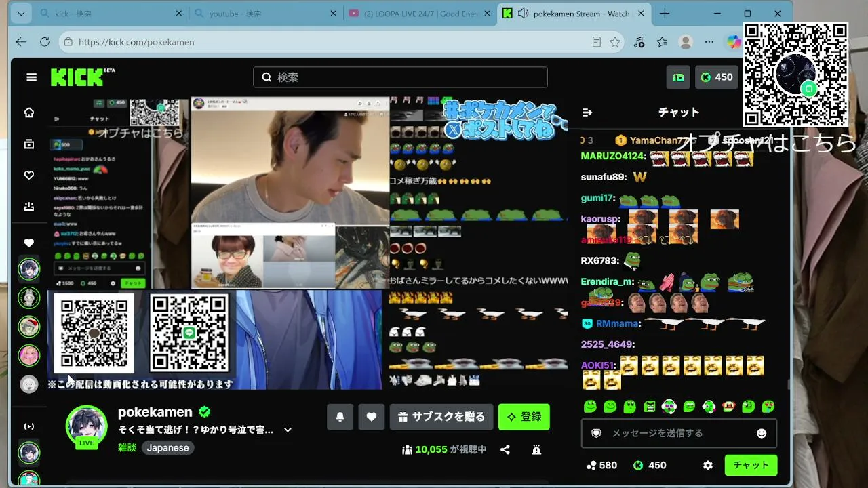Click the green 登録 subscribe button
Screen dimensions: 868x488
(x=524, y=417)
